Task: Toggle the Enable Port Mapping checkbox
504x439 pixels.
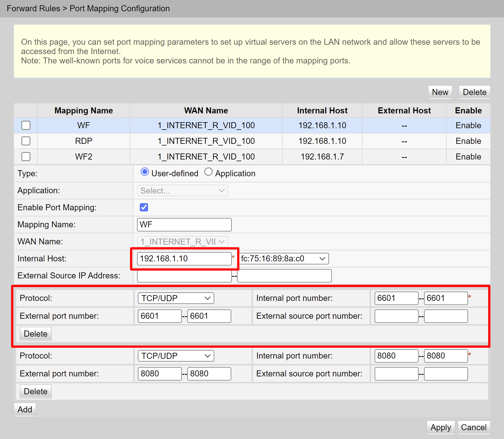Action: coord(144,207)
